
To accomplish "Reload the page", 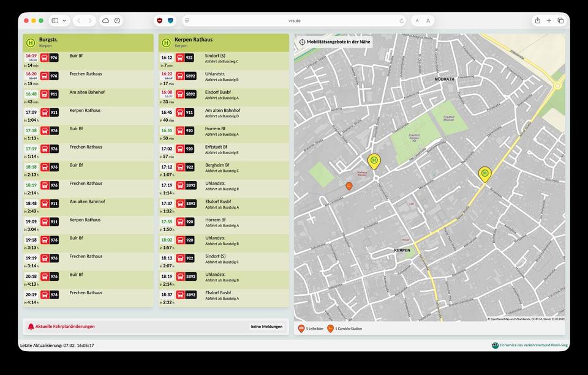I will click(x=401, y=21).
